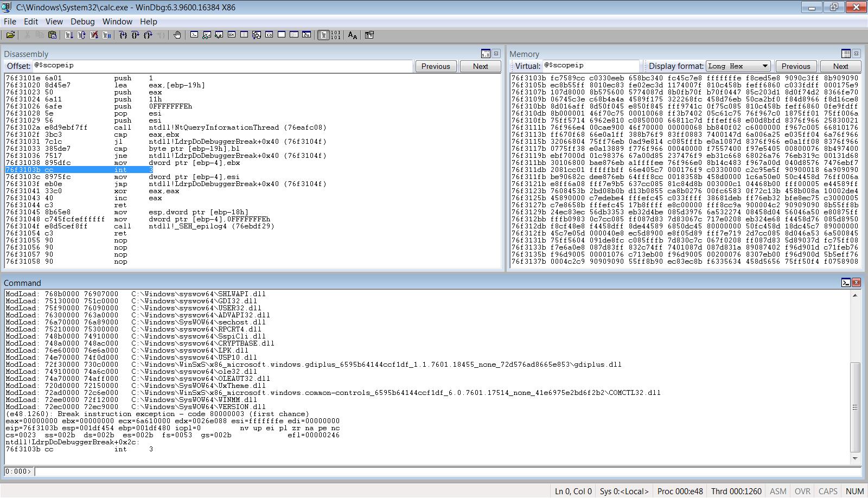Click Next button in Disassembly pane
The image size is (868, 498).
click(x=480, y=66)
